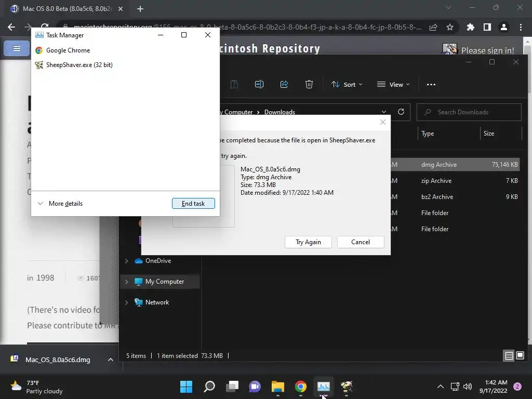532x399 pixels.
Task: Share this page icon in address bar
Action: [433, 27]
